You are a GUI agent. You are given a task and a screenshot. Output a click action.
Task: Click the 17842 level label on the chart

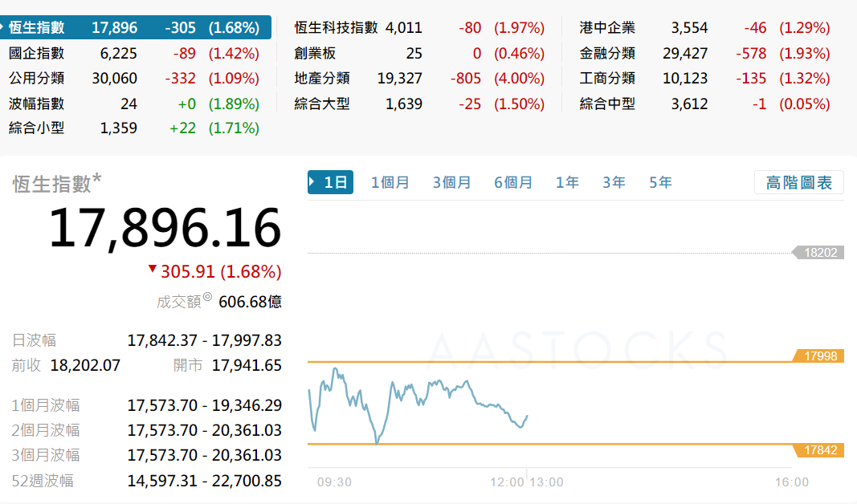click(819, 450)
